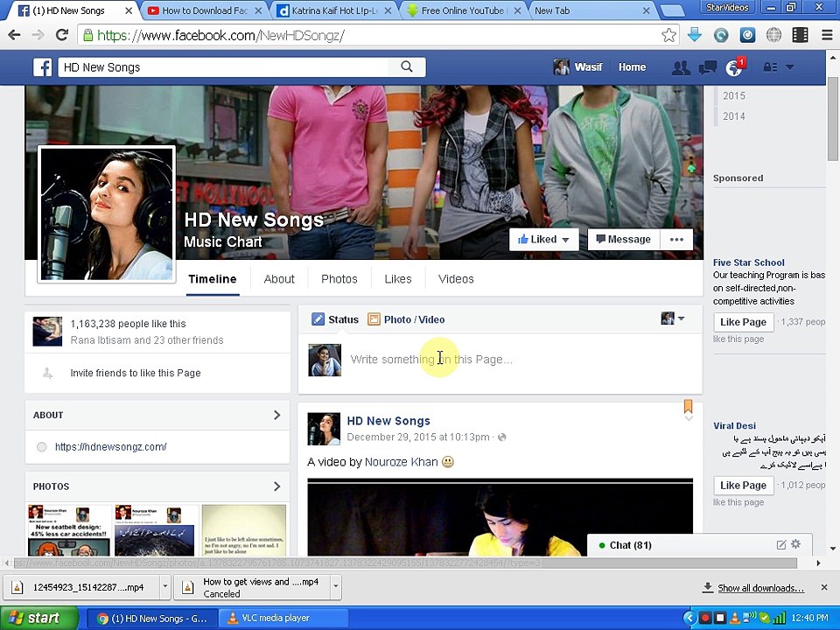Image resolution: width=840 pixels, height=630 pixels.
Task: Click the browser address bar URL
Action: 220,35
